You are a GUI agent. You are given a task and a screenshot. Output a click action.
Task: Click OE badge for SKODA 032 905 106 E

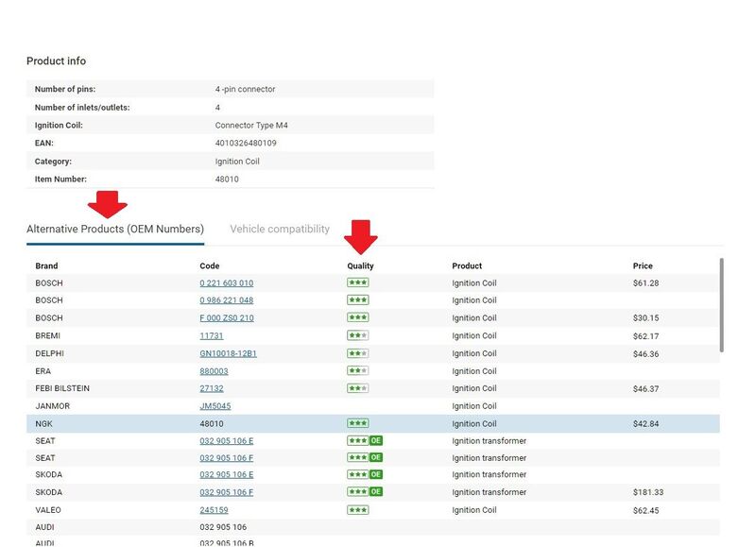[x=376, y=474]
